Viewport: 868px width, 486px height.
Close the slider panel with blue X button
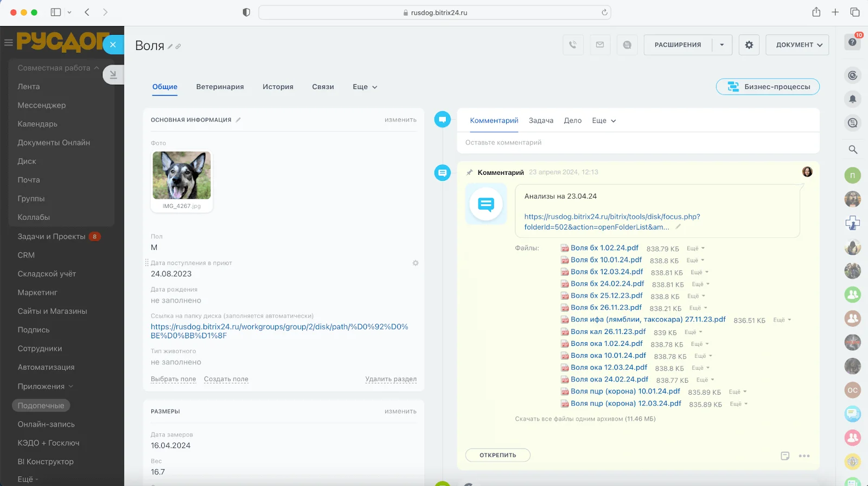tap(113, 45)
